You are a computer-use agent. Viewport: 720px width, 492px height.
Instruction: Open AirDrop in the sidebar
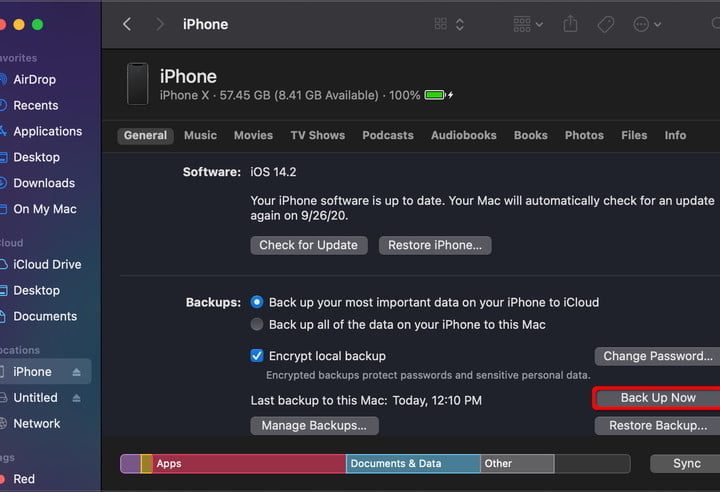pyautogui.click(x=34, y=79)
